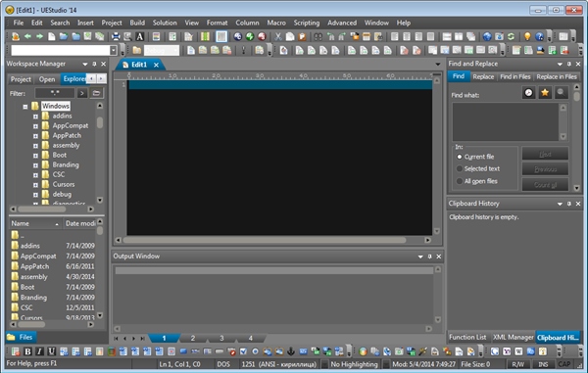This screenshot has height=373, width=588.
Task: Toggle R/W read-write status indicator
Action: 517,364
